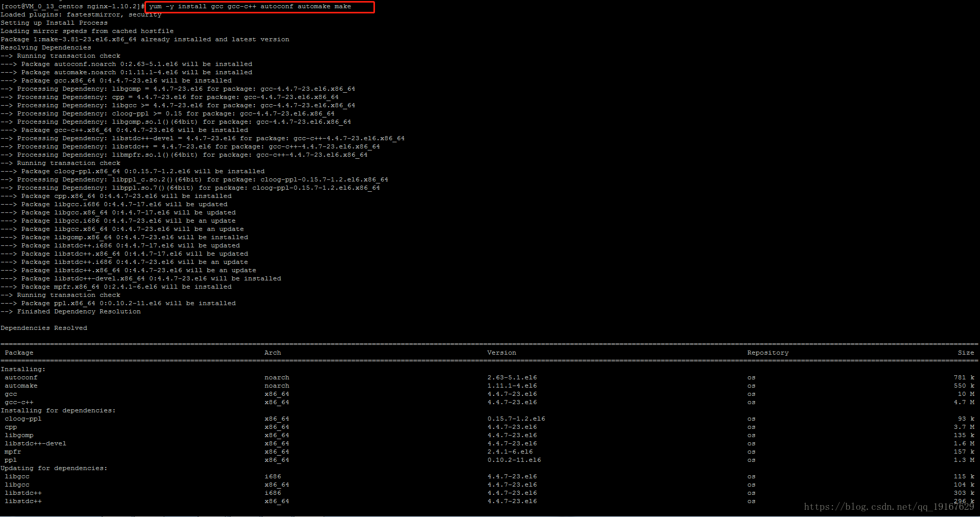Screen dimensions: 980x517
Task: Click automake in the package table
Action: (x=21, y=386)
